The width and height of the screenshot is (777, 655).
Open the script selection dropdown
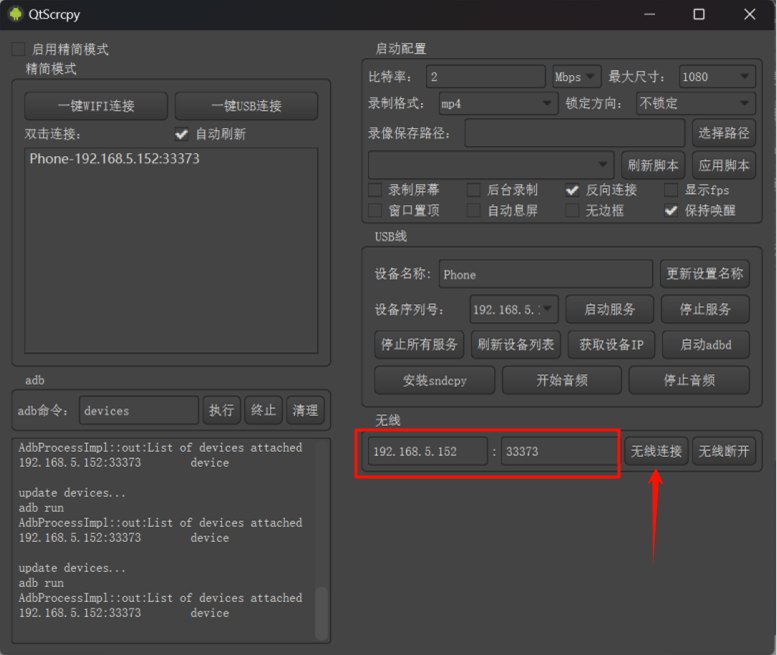[491, 165]
